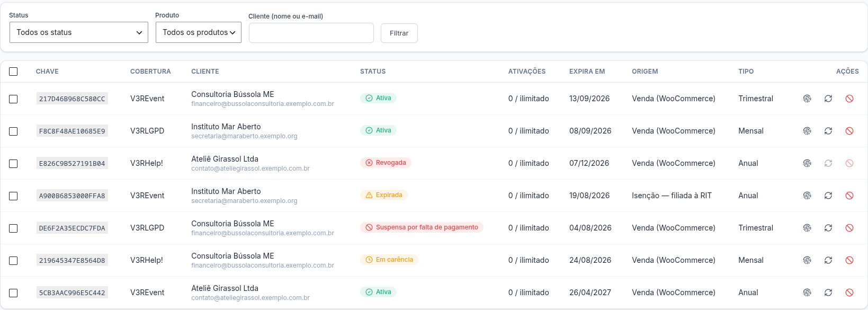Select the checkbox for key 219645347E8564D8
Image resolution: width=868 pixels, height=310 pixels.
tap(13, 261)
